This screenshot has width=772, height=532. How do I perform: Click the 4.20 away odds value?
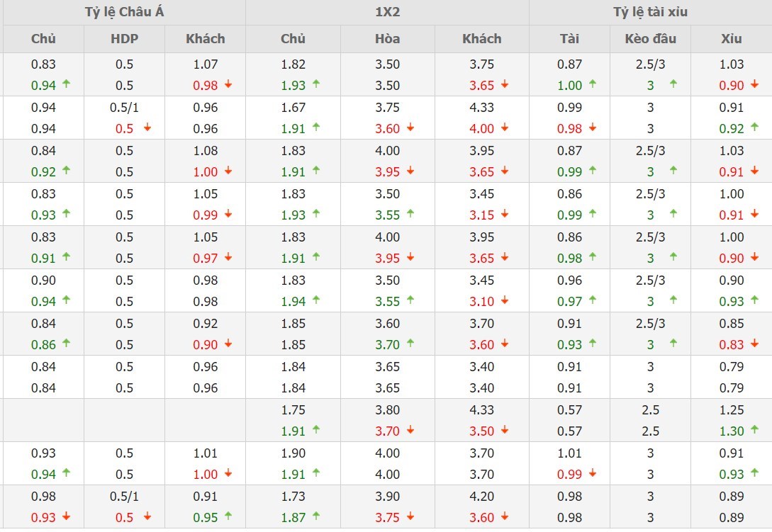481,496
